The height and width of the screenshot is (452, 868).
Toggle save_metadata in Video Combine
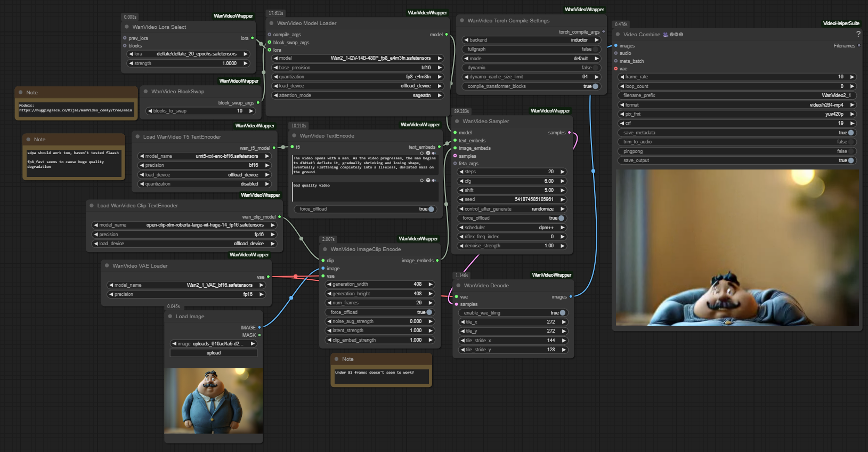(x=850, y=133)
